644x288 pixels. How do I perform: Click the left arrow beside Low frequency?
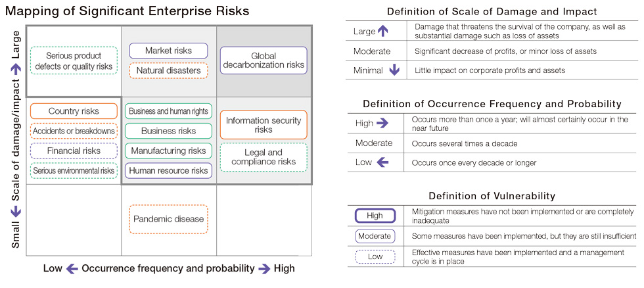pyautogui.click(x=382, y=162)
